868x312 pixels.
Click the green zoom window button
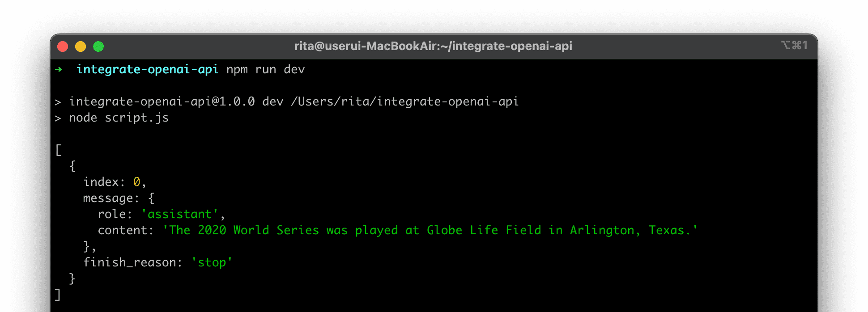[x=98, y=46]
